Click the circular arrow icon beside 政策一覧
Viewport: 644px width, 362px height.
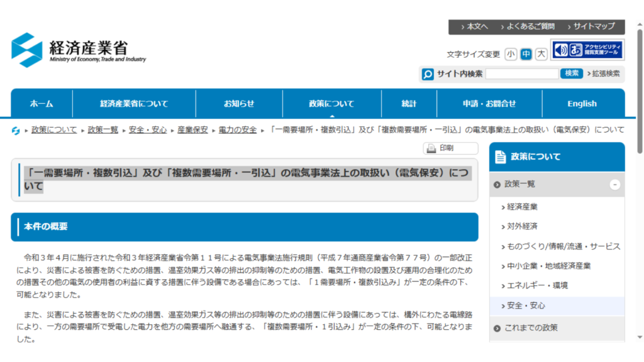pos(497,185)
